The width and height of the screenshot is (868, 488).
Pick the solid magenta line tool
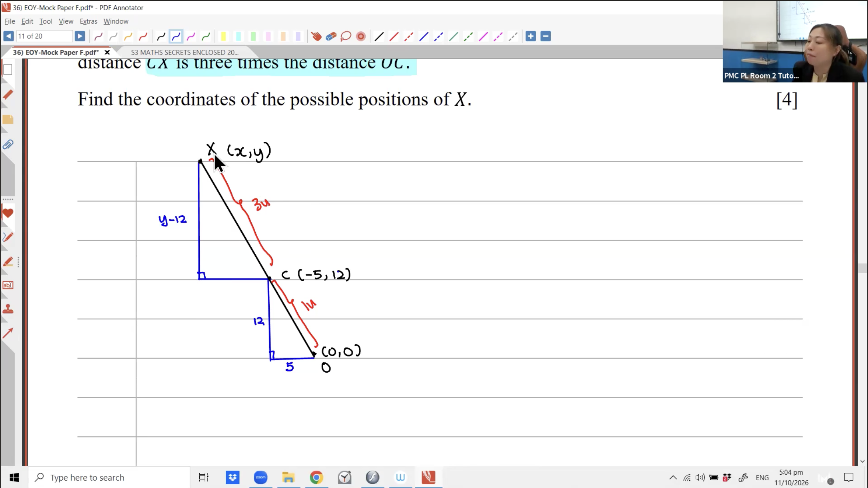[x=483, y=36]
